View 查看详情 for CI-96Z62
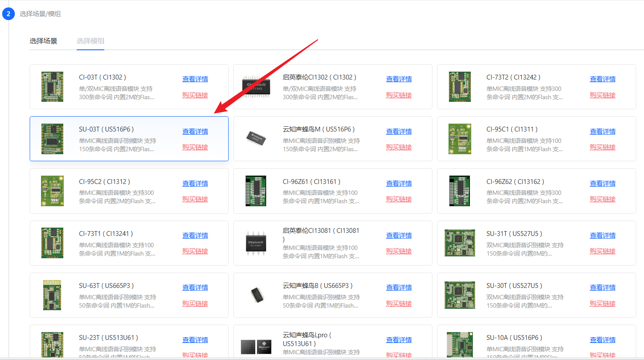 pyautogui.click(x=603, y=183)
